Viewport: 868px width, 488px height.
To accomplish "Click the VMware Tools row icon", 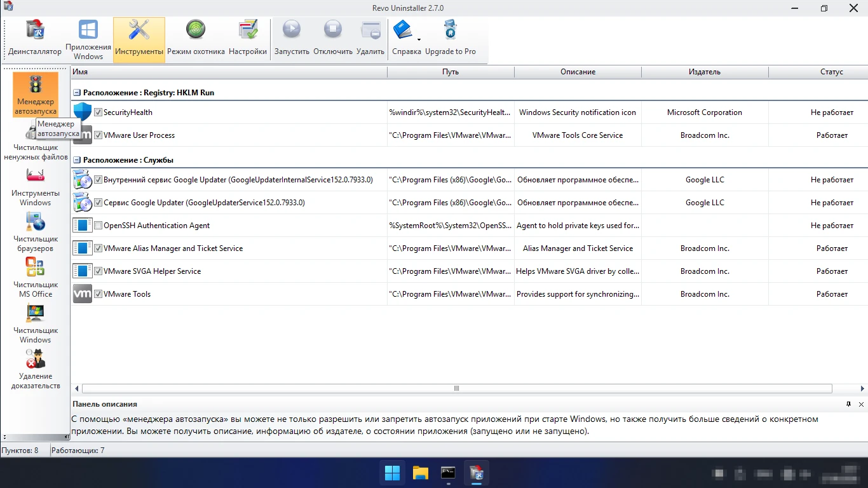I will point(83,294).
